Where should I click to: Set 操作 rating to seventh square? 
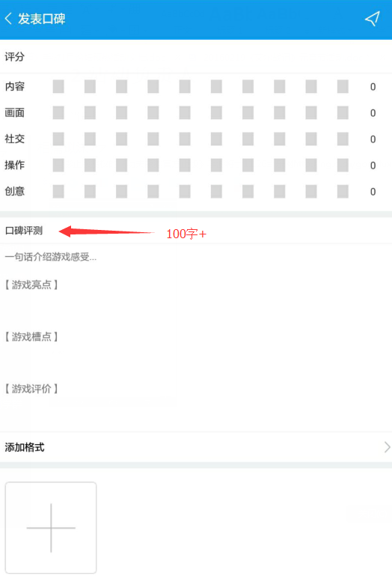click(248, 166)
